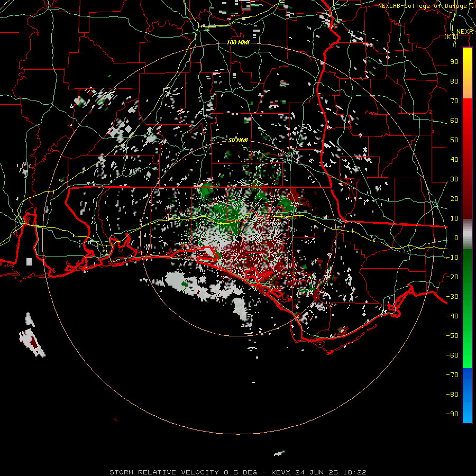The width and height of the screenshot is (476, 476).
Task: Click the -40 value on the velocity scale
Action: (452, 316)
